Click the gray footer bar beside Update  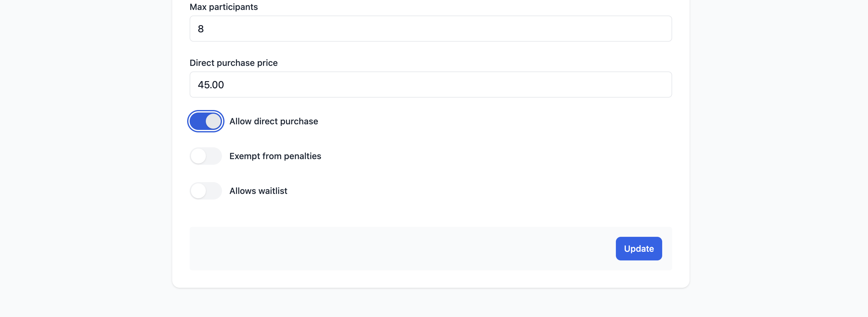(401, 249)
